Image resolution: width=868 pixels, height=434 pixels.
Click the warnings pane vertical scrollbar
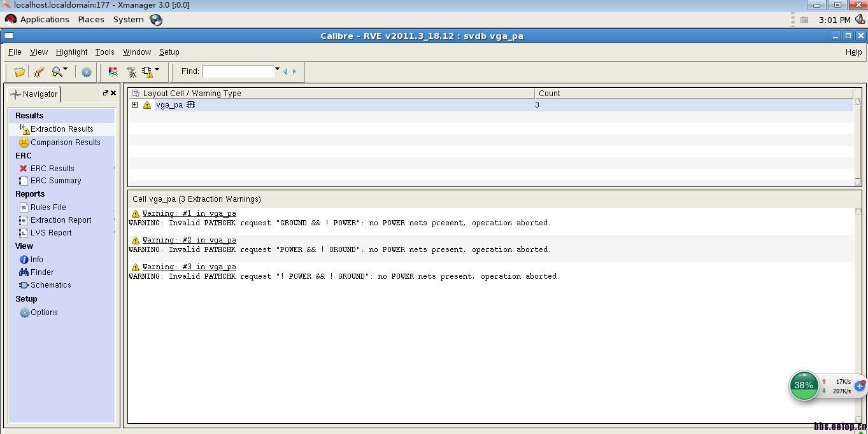(x=858, y=315)
